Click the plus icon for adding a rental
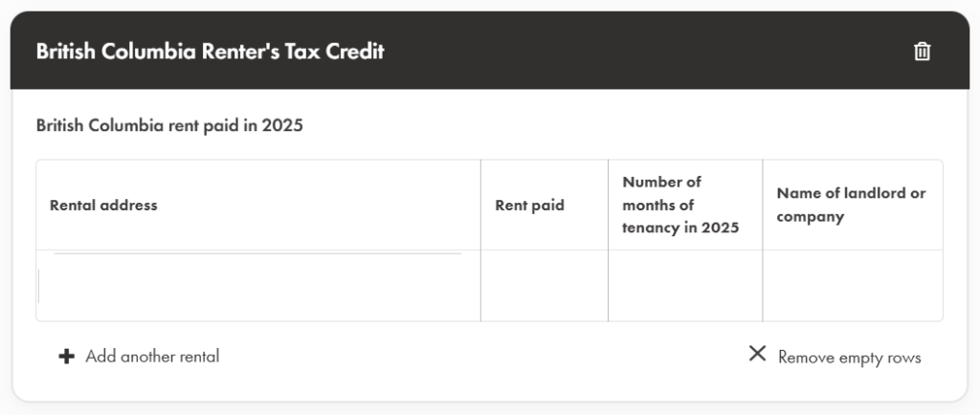 point(66,357)
